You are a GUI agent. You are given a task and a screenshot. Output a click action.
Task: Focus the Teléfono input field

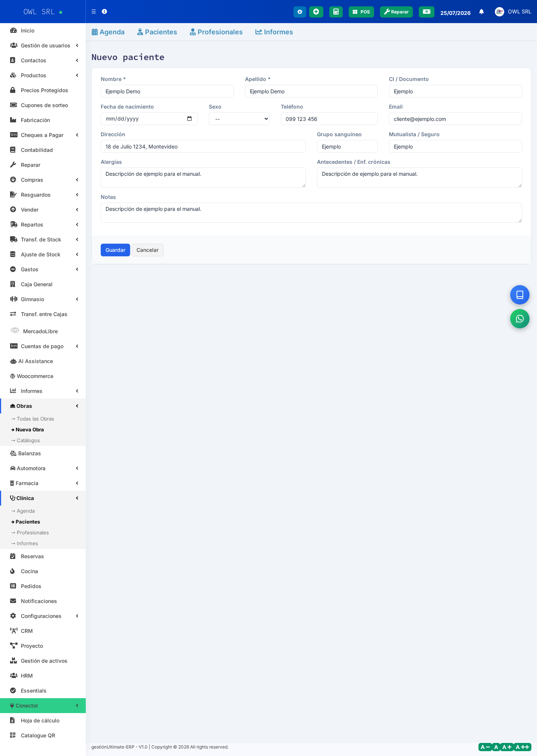[x=329, y=119]
